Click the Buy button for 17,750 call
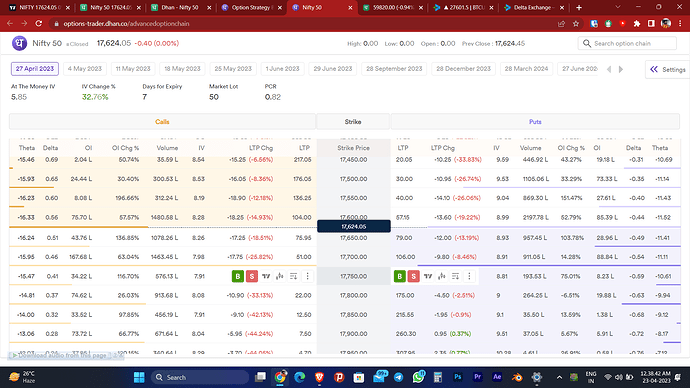The height and width of the screenshot is (388, 690). pyautogui.click(x=238, y=276)
